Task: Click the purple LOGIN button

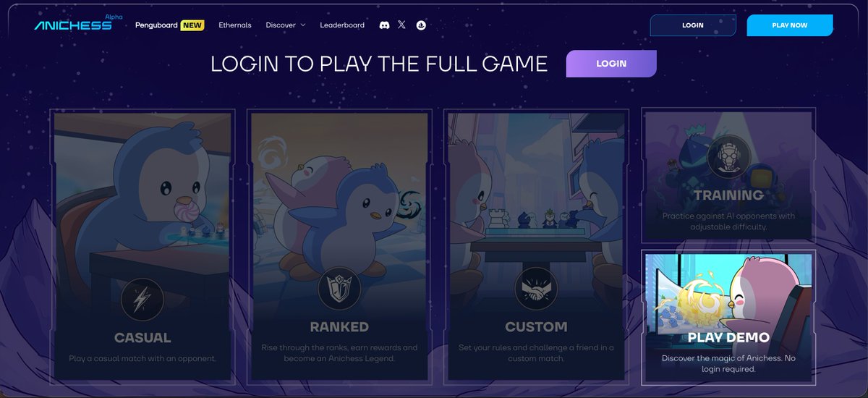Action: point(611,64)
